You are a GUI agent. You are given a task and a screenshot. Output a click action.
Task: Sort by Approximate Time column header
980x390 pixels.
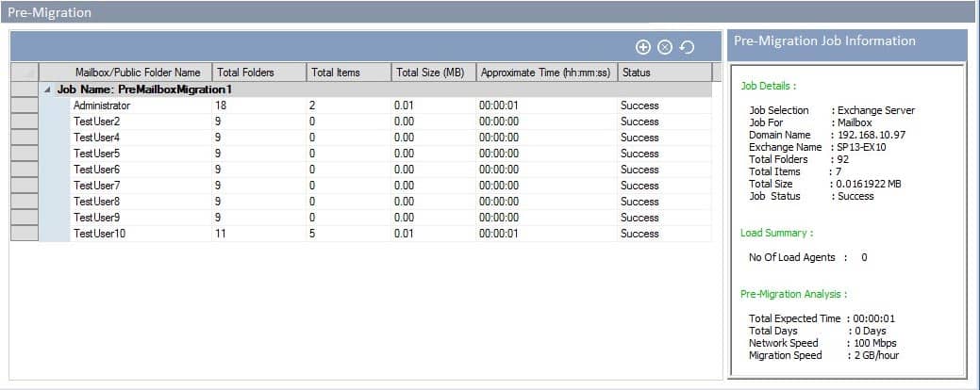[x=544, y=73]
